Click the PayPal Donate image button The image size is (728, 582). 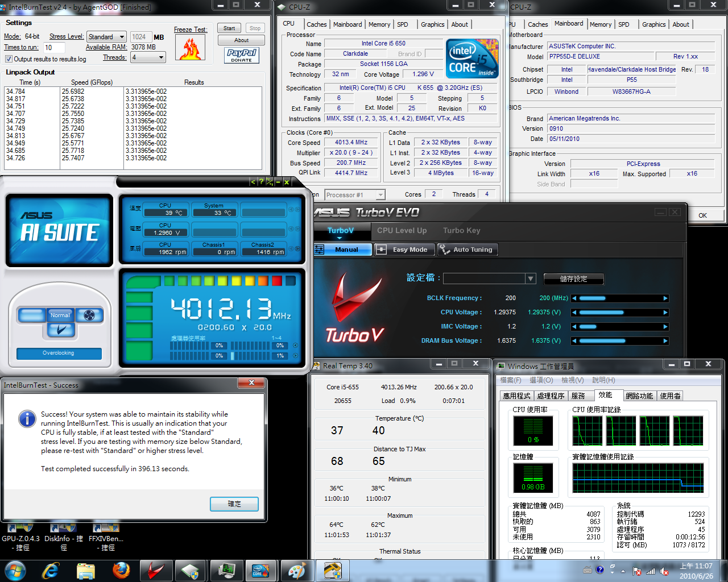click(242, 55)
